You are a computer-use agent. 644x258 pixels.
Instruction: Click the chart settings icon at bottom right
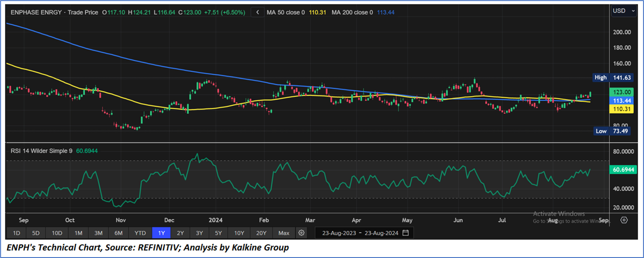pos(624,220)
